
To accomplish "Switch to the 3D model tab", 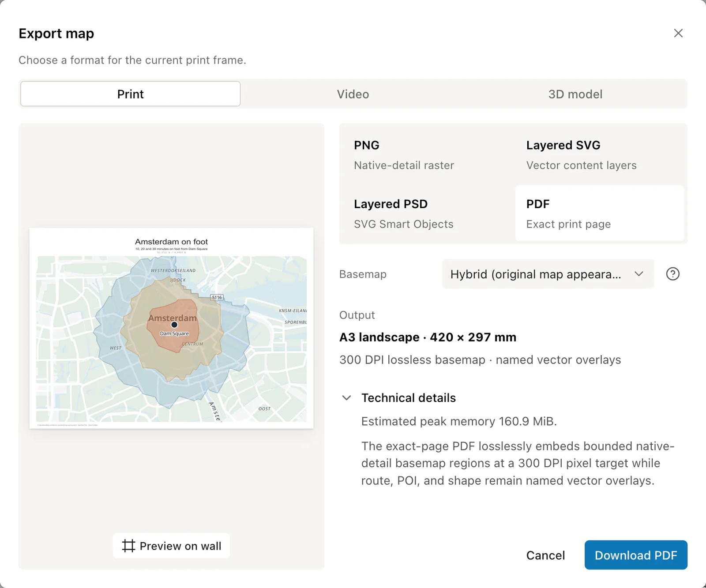I will point(575,94).
